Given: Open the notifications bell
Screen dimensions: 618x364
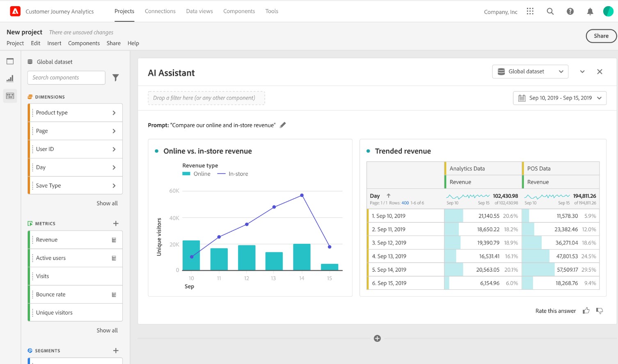Looking at the screenshot, I should click(x=590, y=11).
